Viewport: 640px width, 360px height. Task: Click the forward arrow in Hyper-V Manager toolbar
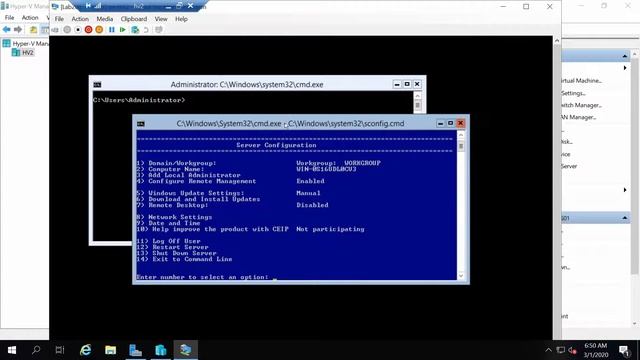(18, 29)
